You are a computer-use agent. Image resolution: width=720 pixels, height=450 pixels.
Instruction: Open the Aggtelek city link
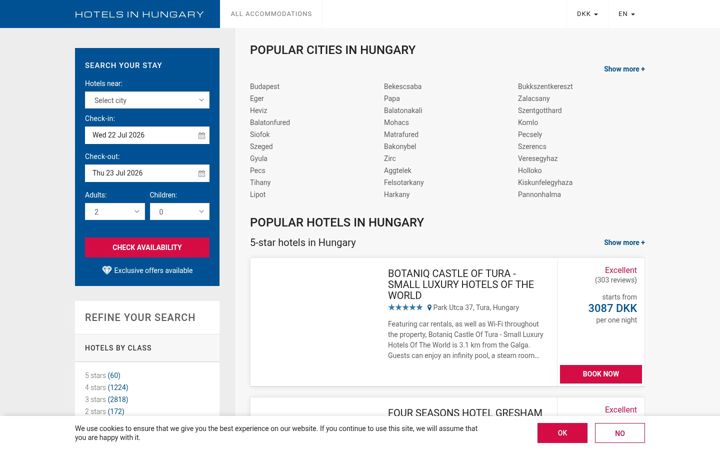[398, 170]
